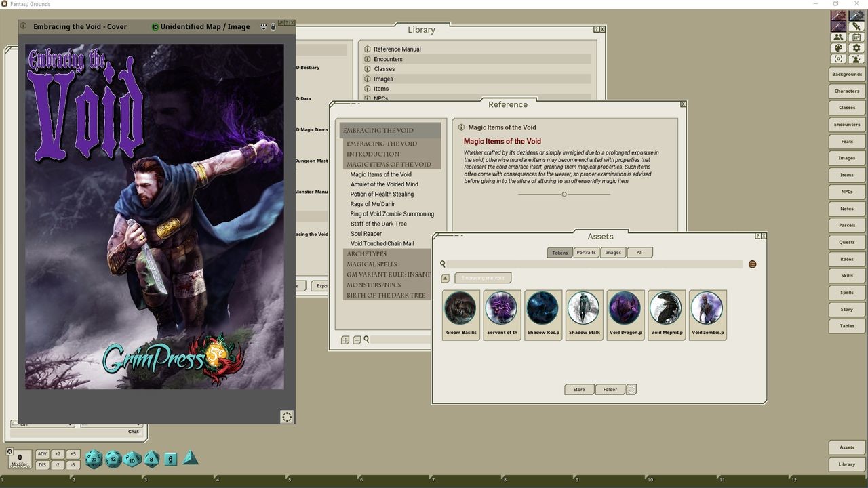The height and width of the screenshot is (488, 868).
Task: Switch to the All tab in Assets
Action: [639, 252]
